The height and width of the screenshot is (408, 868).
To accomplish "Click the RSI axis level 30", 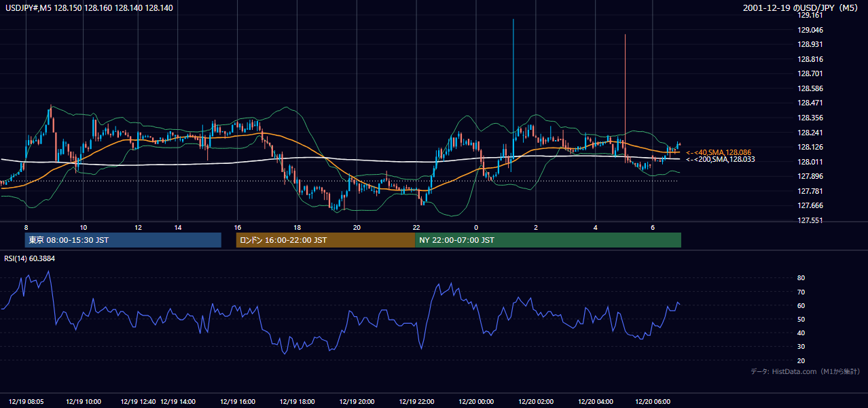I will point(801,347).
